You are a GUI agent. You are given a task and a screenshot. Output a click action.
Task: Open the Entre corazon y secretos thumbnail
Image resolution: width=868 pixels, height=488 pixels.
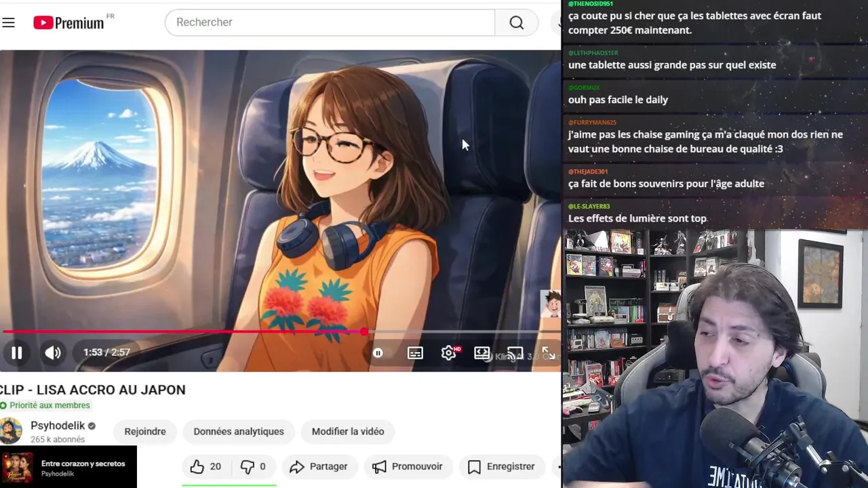pos(18,468)
